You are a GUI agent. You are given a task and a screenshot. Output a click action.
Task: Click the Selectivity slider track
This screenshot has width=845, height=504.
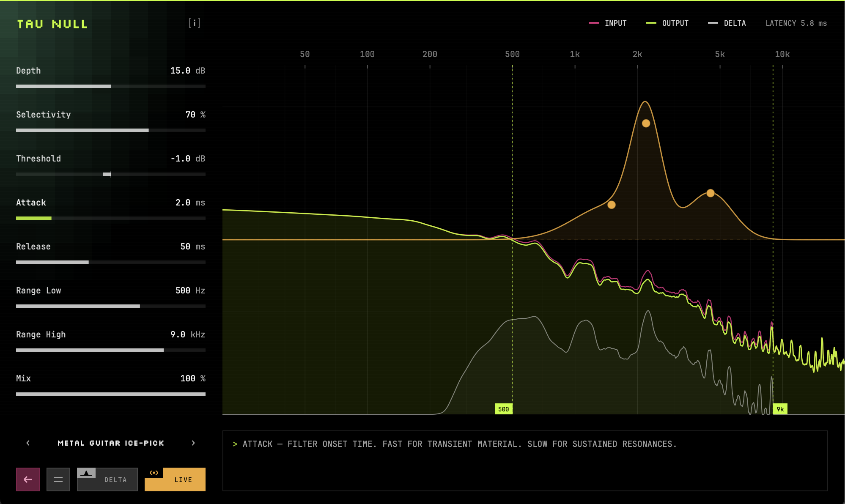point(111,130)
